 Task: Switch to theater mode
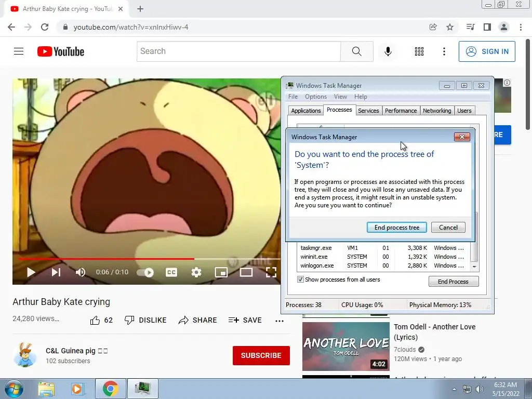point(246,272)
